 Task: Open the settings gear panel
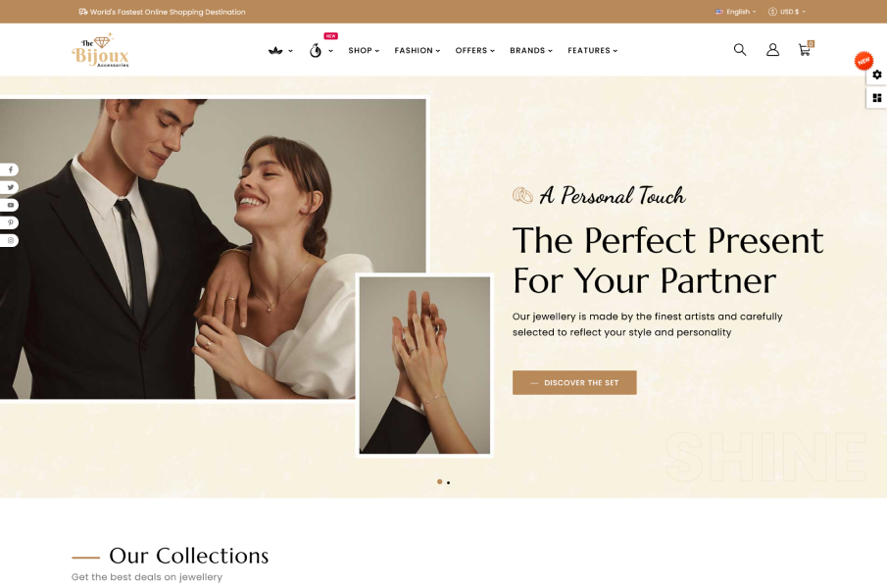(x=877, y=74)
